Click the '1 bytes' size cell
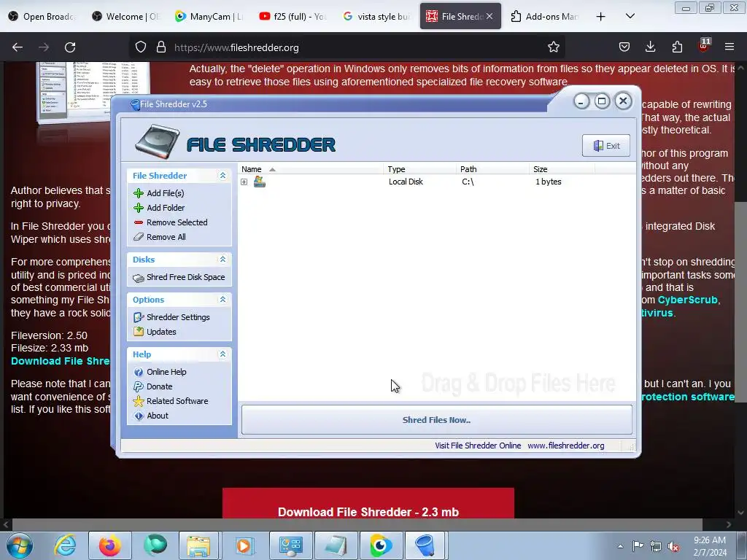The image size is (747, 560). tap(549, 182)
